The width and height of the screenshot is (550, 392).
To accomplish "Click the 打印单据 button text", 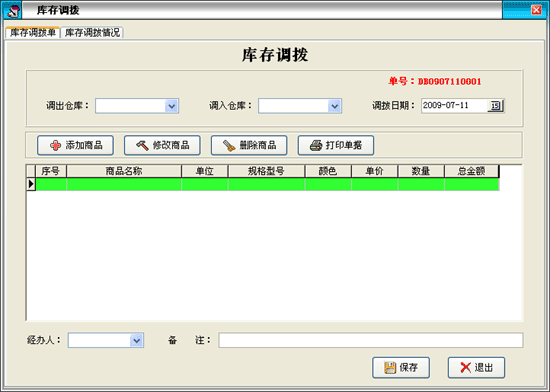I will click(344, 145).
